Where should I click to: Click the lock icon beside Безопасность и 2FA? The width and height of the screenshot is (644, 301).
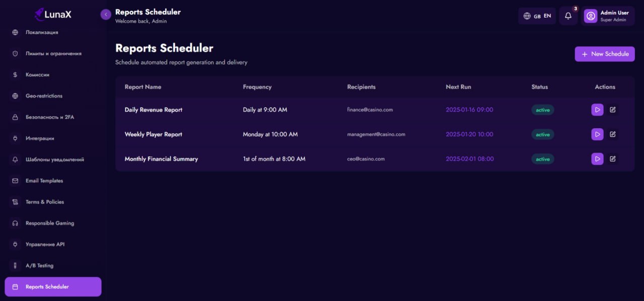click(x=15, y=117)
